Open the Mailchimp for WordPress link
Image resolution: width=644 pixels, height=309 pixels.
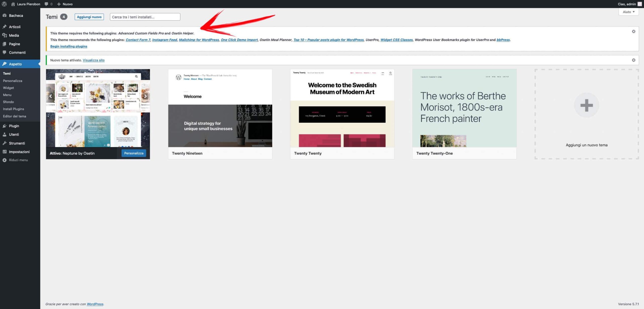click(x=199, y=40)
